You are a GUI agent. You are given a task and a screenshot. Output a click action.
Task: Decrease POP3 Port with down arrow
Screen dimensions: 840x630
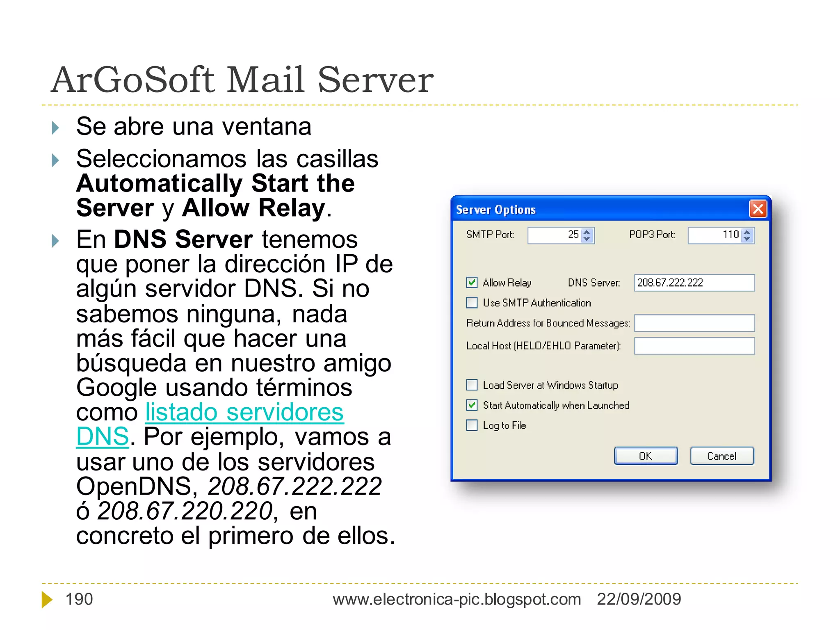[747, 239]
